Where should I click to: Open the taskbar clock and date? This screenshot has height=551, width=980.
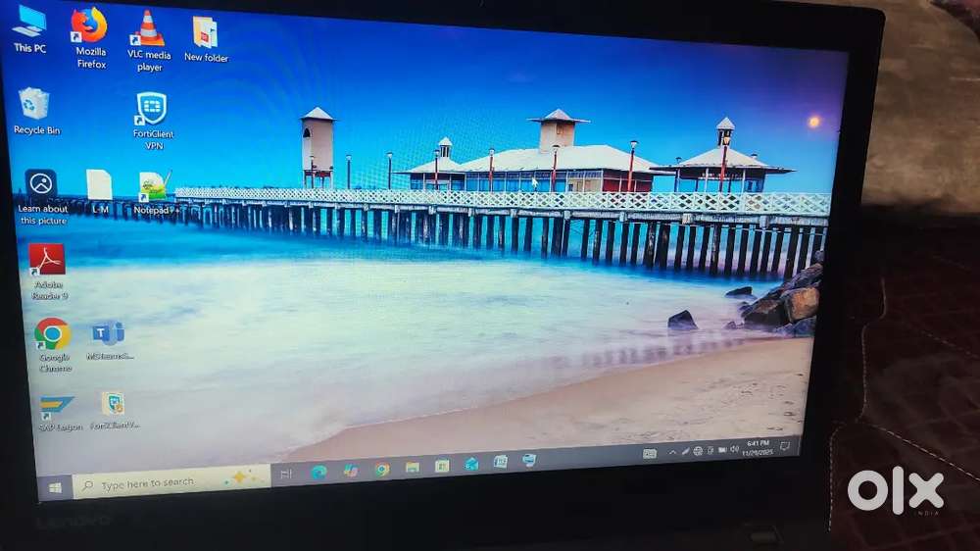pyautogui.click(x=758, y=447)
